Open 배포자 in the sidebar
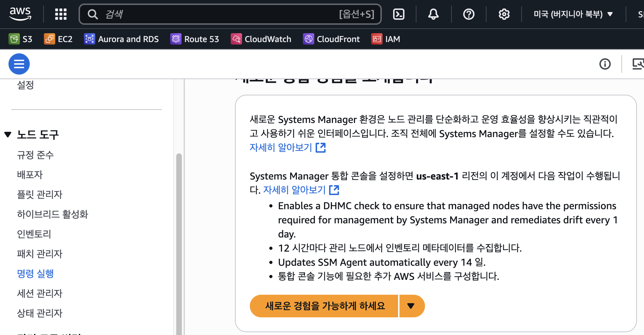This screenshot has width=644, height=335. 30,175
